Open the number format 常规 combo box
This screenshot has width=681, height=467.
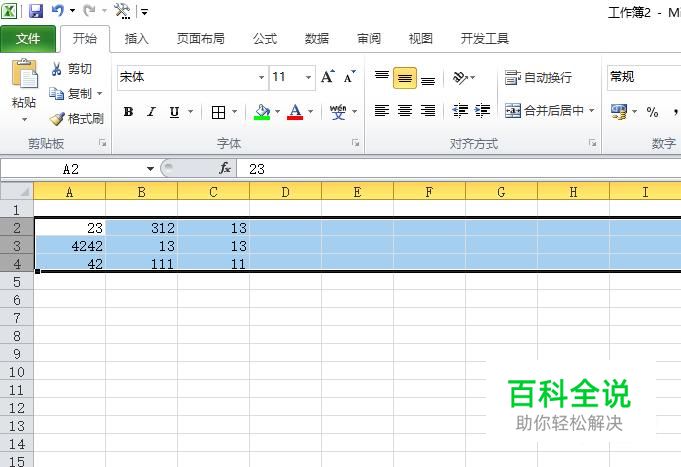click(644, 77)
